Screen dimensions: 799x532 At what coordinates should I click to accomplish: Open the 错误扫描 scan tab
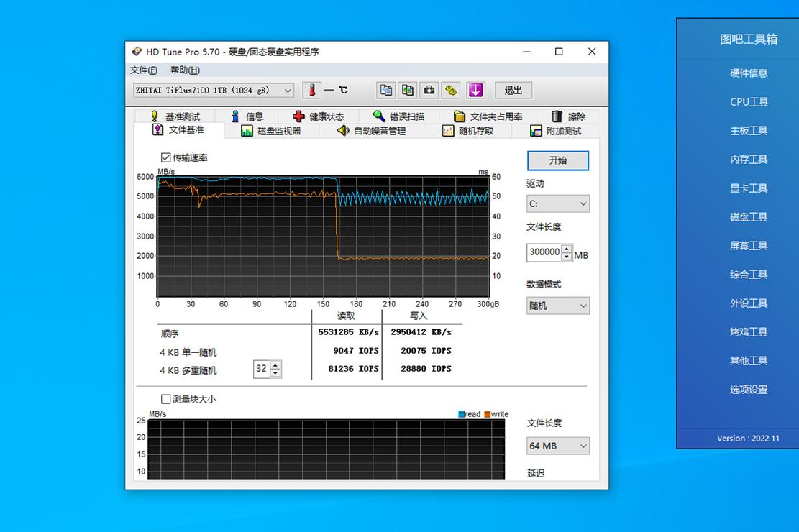tap(400, 116)
